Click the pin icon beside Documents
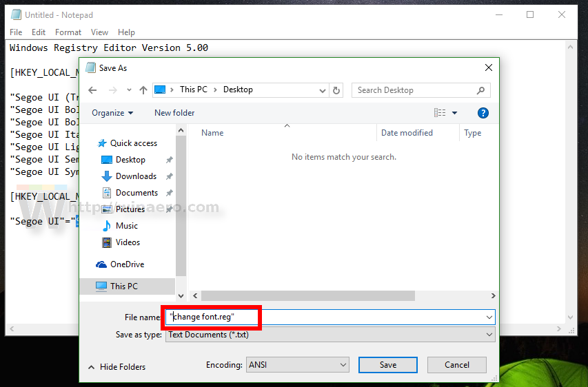This screenshot has height=387, width=588. pyautogui.click(x=169, y=193)
